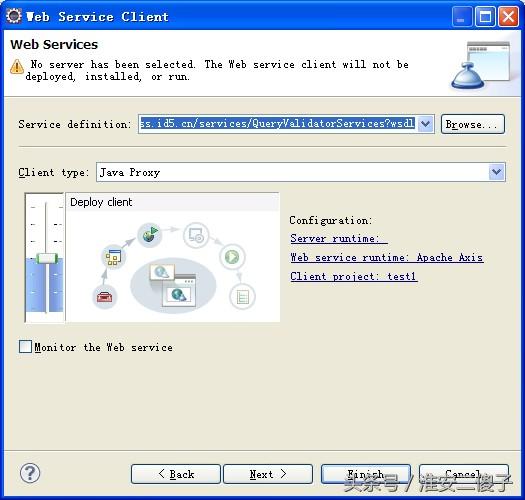
Task: Click the test stage document icon
Action: point(242,296)
